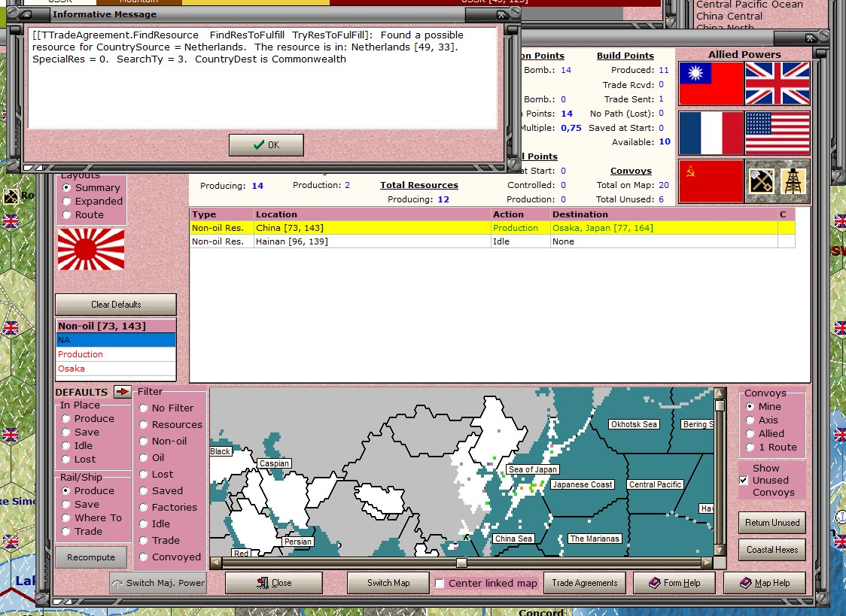Filter by Oil resources

144,458
